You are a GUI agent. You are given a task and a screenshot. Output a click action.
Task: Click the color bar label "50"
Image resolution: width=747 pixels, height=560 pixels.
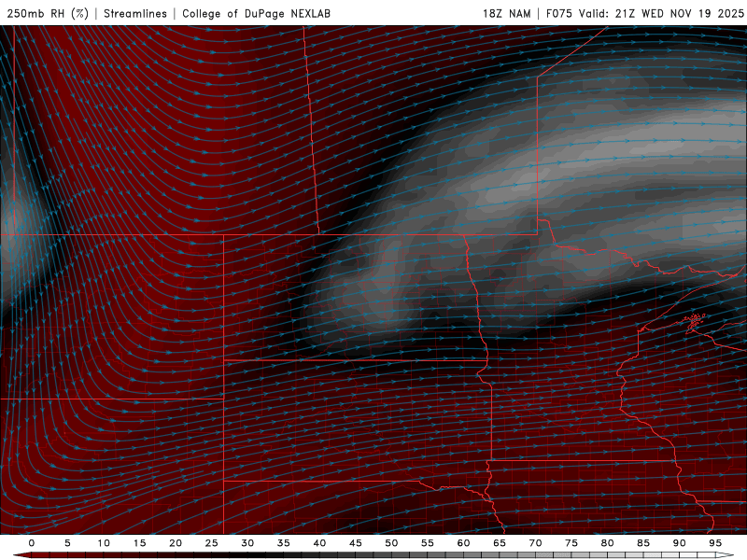pos(391,543)
